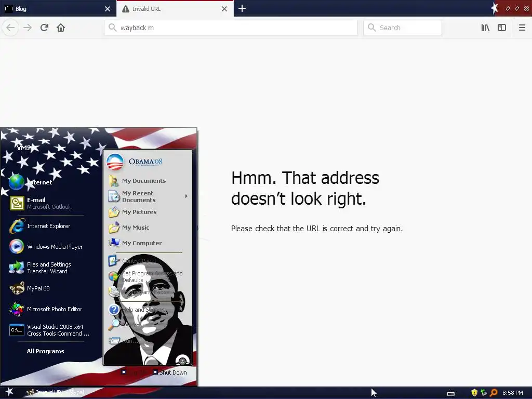532x399 pixels.
Task: Close the Blog tab
Action: [x=108, y=9]
